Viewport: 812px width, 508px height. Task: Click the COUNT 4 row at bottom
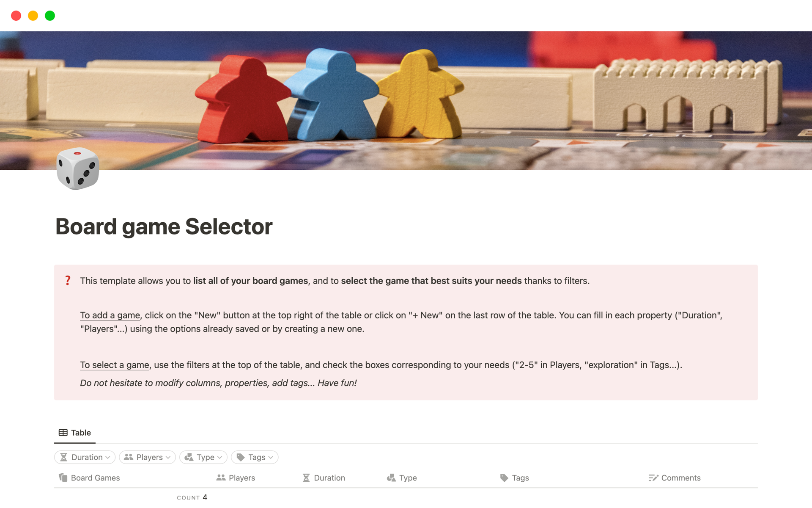point(192,497)
